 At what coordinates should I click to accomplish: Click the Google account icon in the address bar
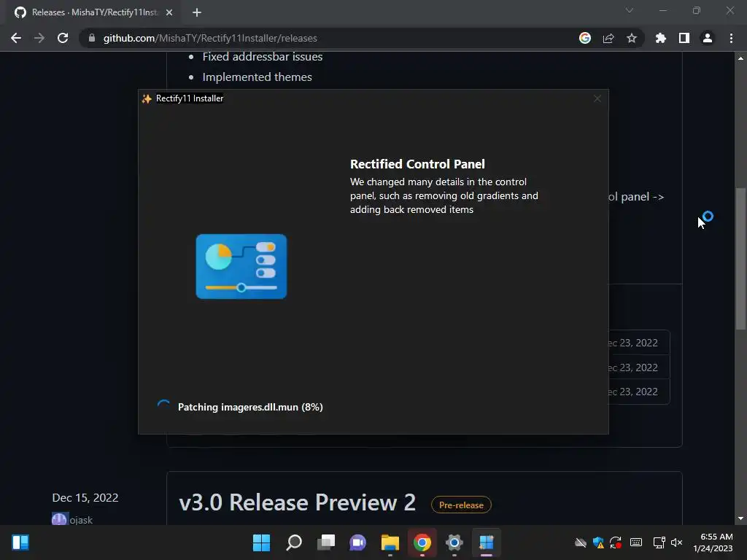coord(585,38)
